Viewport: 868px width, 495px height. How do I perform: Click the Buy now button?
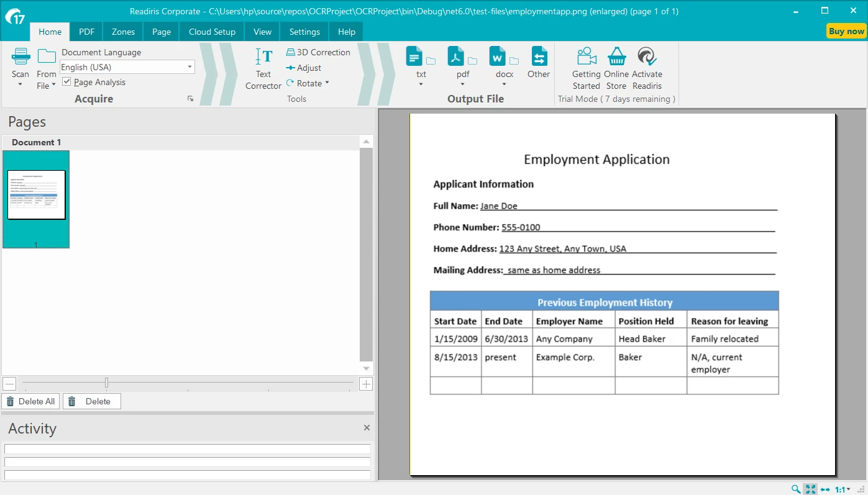(846, 31)
